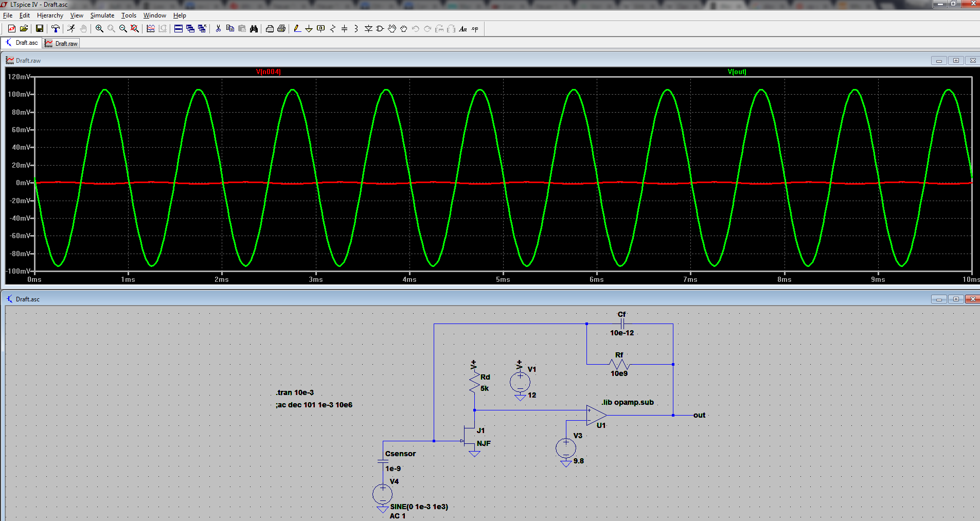Screen dimensions: 980x521
Task: Open the File menu
Action: [8, 15]
